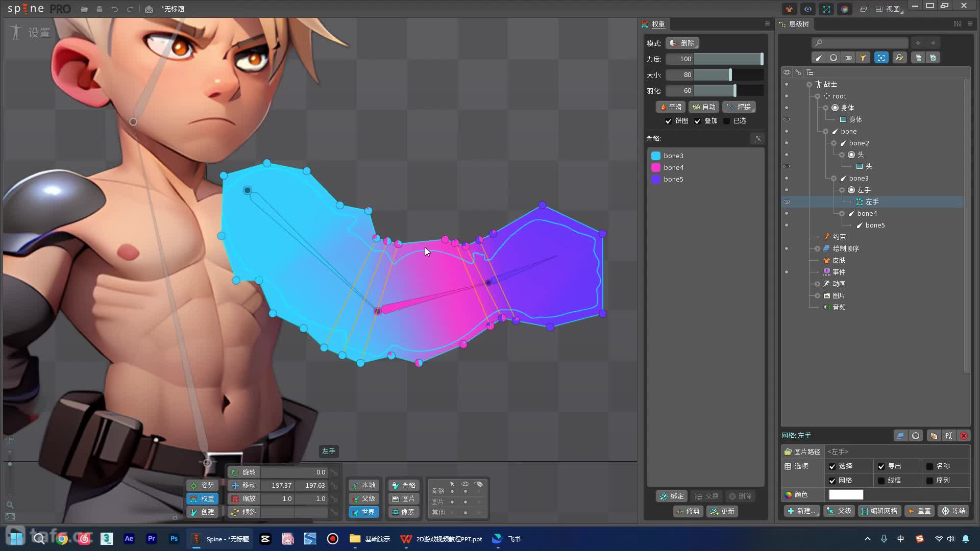Viewport: 980px width, 551px height.
Task: Click the 冻结 freeze button
Action: 953,511
